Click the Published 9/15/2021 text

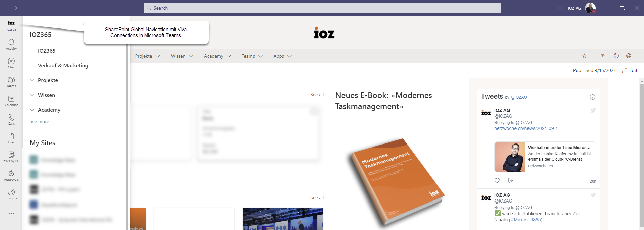[594, 70]
